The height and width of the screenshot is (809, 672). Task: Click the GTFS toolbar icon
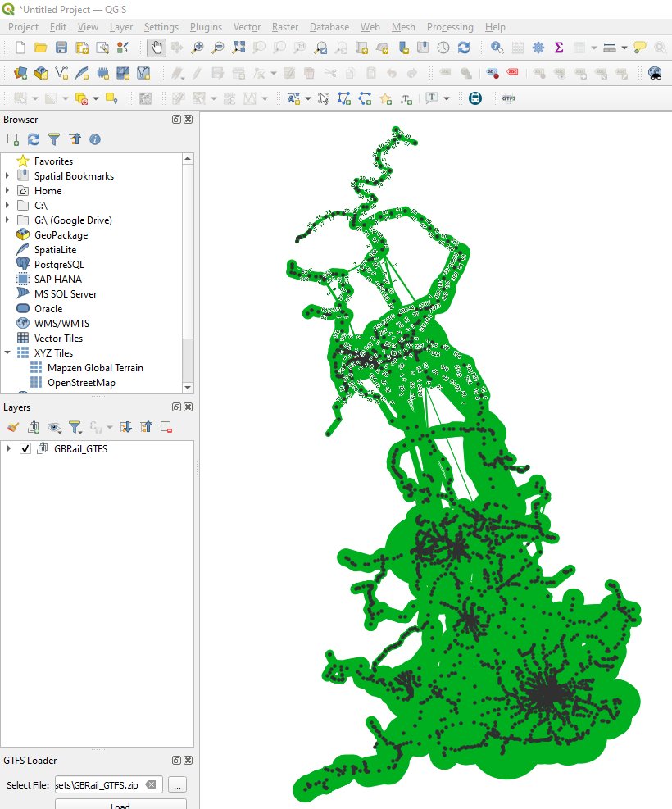click(x=507, y=98)
